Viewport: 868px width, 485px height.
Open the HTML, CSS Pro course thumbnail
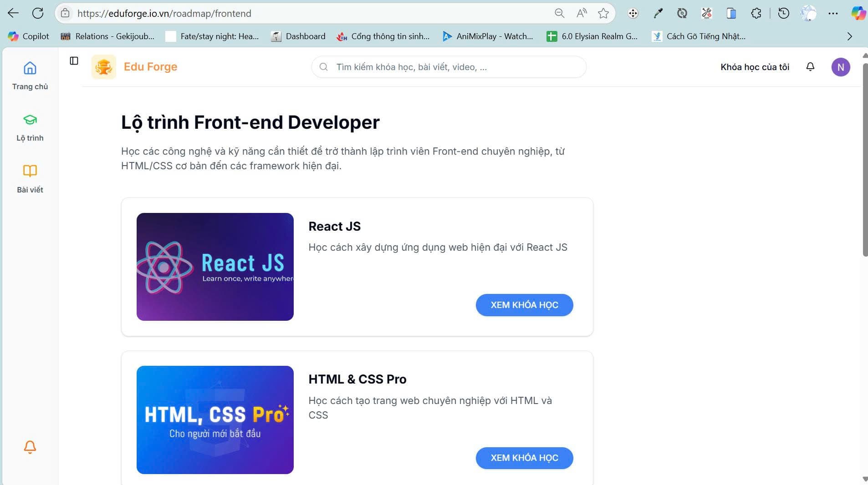tap(215, 419)
